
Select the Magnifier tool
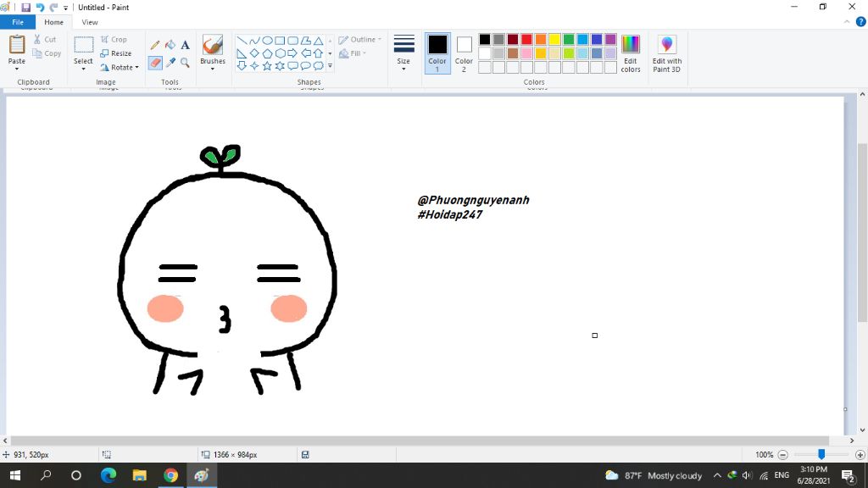click(186, 63)
